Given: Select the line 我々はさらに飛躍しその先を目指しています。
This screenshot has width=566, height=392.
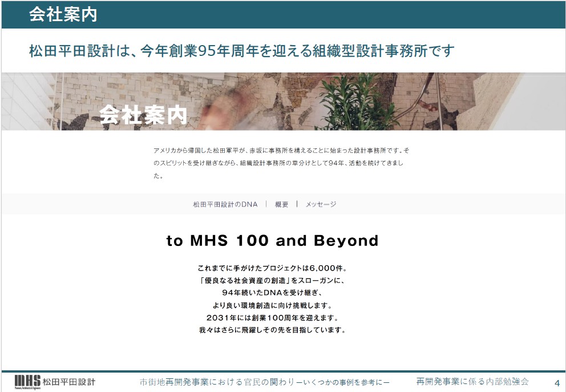Looking at the screenshot, I should 273,330.
